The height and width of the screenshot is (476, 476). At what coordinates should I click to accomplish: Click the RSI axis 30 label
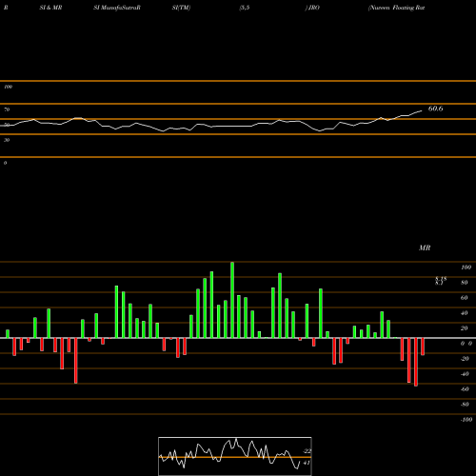click(7, 140)
